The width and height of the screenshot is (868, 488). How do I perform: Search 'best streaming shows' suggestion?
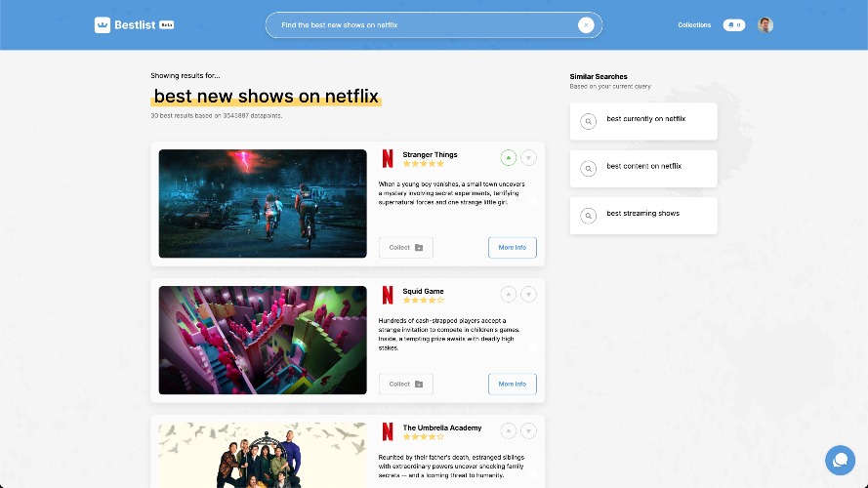[643, 216]
